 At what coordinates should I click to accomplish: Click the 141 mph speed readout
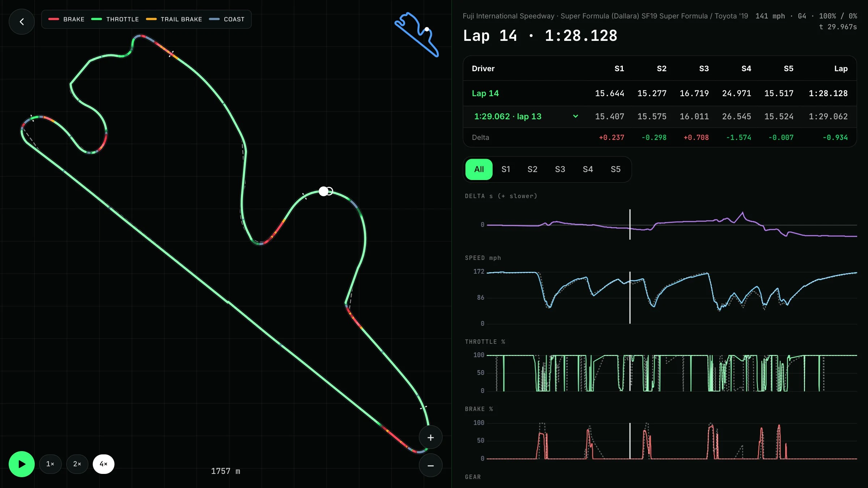(x=770, y=16)
